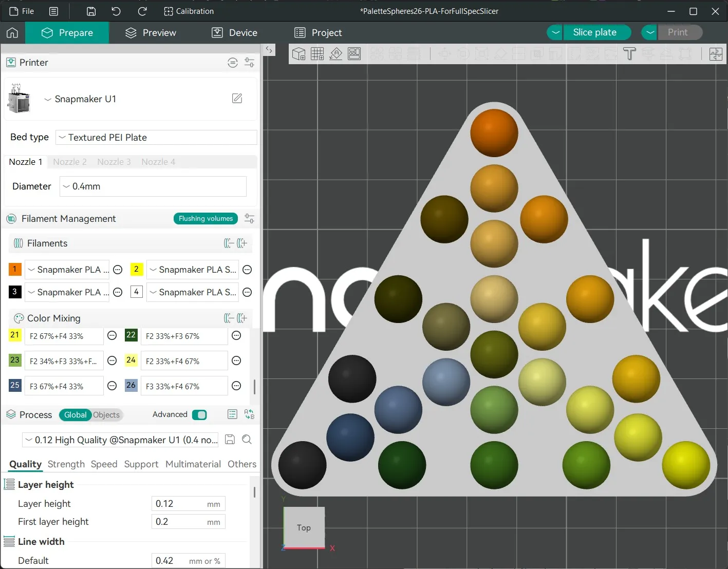Toggle the Advanced settings switch
Image resolution: width=728 pixels, height=569 pixels.
coord(199,414)
